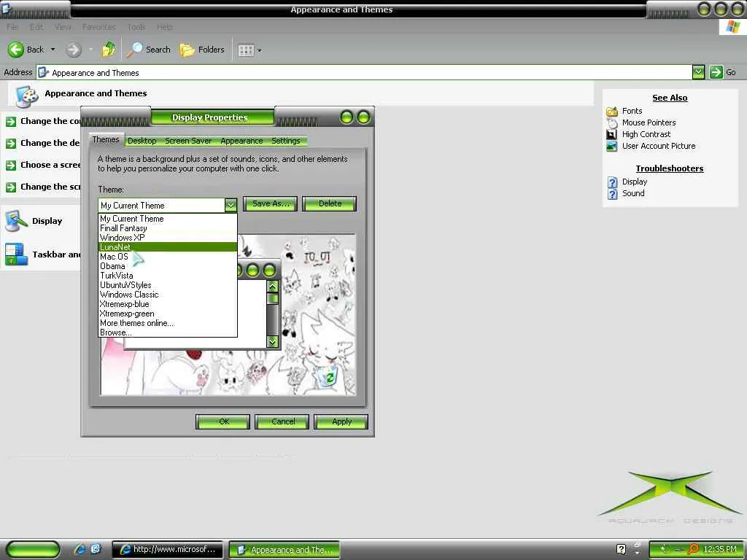Image resolution: width=747 pixels, height=560 pixels.
Task: Switch to the Desktop tab
Action: tap(142, 141)
